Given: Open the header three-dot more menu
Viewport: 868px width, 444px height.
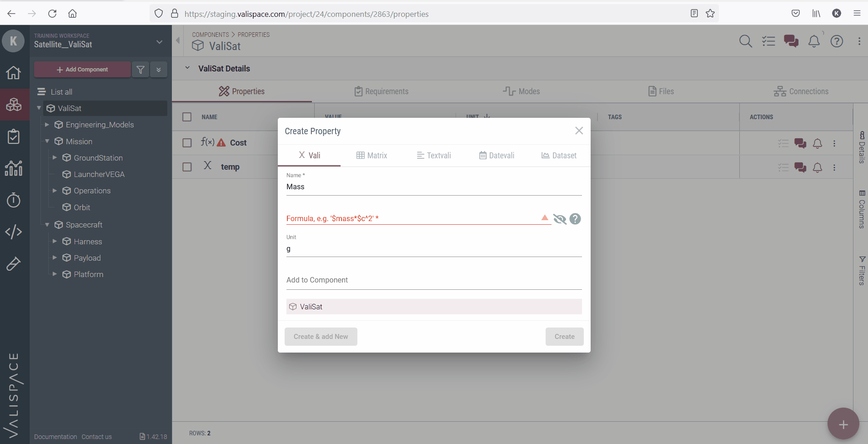Looking at the screenshot, I should [x=859, y=41].
